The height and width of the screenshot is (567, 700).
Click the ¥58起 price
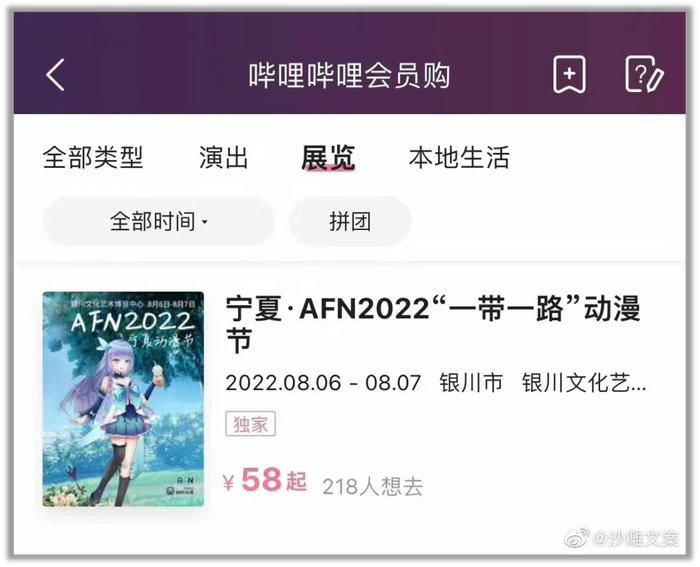coord(265,480)
